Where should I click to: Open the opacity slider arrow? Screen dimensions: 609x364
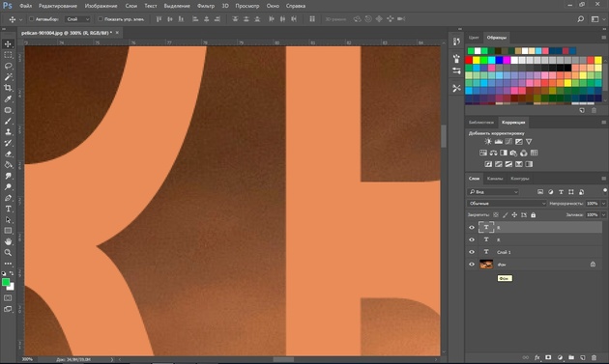coord(603,204)
